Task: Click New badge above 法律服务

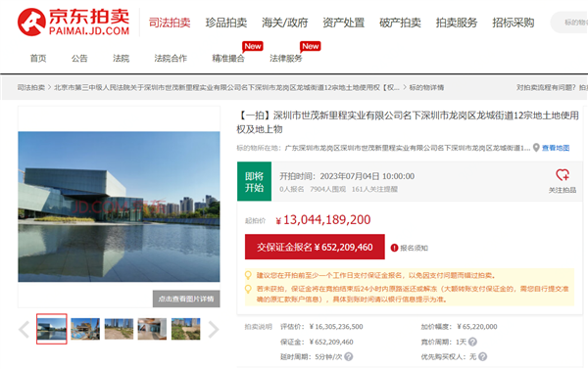Action: pyautogui.click(x=310, y=46)
